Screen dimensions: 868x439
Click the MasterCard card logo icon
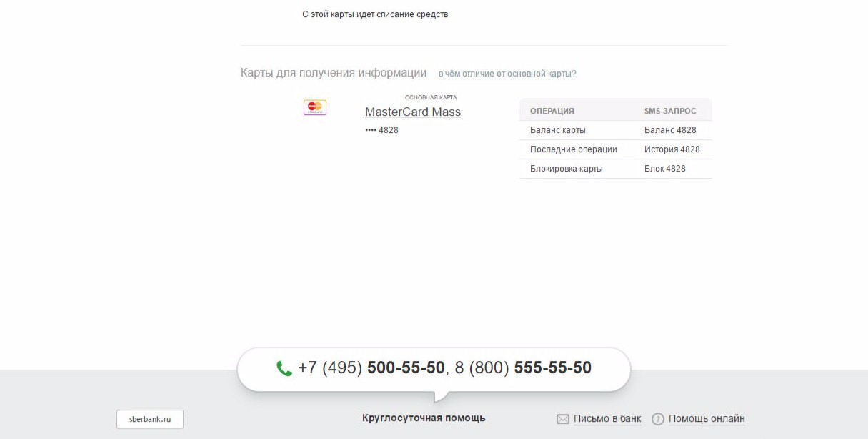pyautogui.click(x=315, y=107)
